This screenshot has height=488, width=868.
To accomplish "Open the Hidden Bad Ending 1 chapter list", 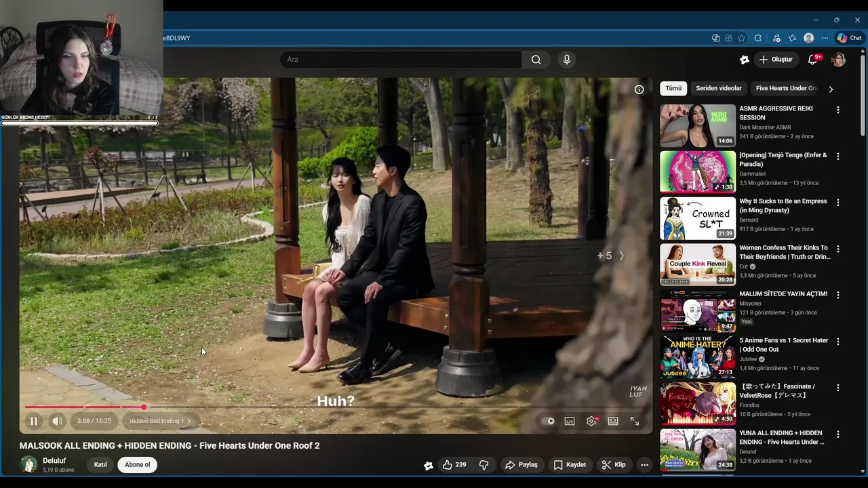I will click(x=160, y=421).
